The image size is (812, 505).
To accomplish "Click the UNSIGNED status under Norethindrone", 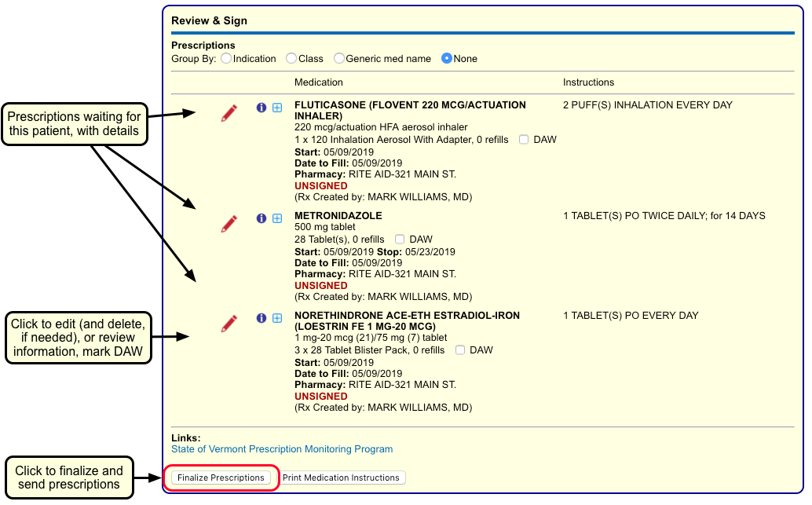I will click(x=321, y=397).
